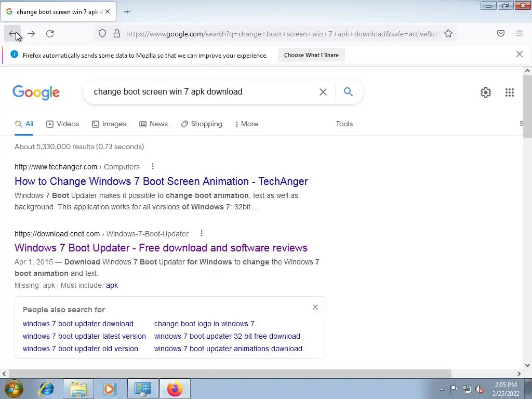Open Google quick settings gear
This screenshot has height=399, width=532.
coord(486,92)
